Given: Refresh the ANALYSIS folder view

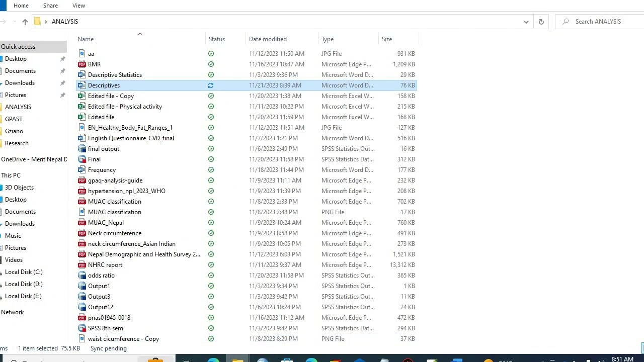Looking at the screenshot, I should 541,22.
